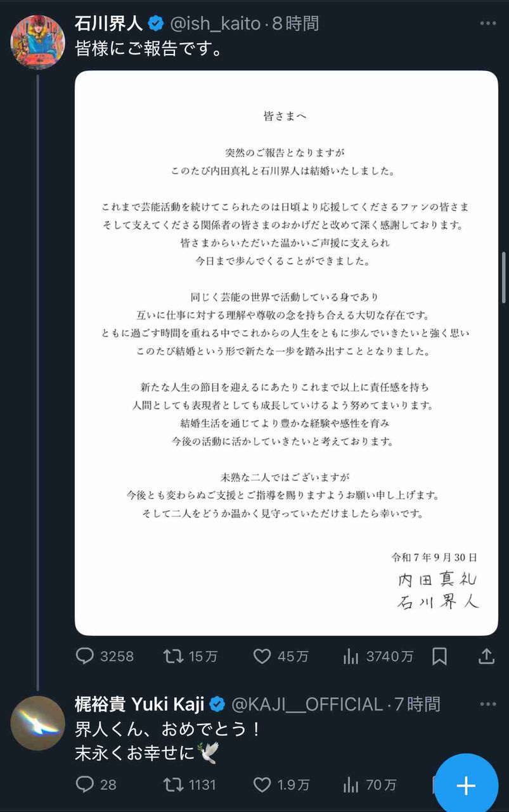Open the @ish_kaito handle link
The height and width of the screenshot is (812, 509).
click(216, 23)
